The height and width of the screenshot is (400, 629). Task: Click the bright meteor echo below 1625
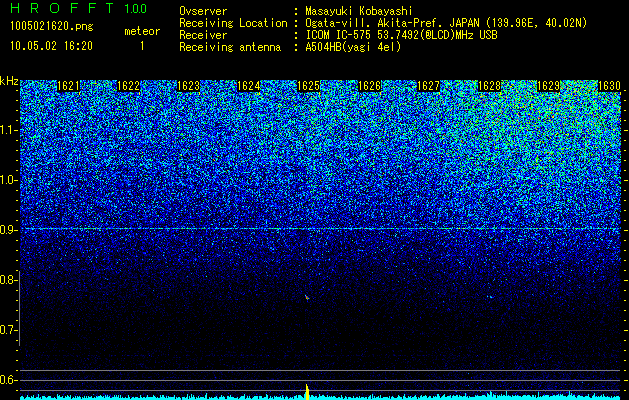(307, 298)
